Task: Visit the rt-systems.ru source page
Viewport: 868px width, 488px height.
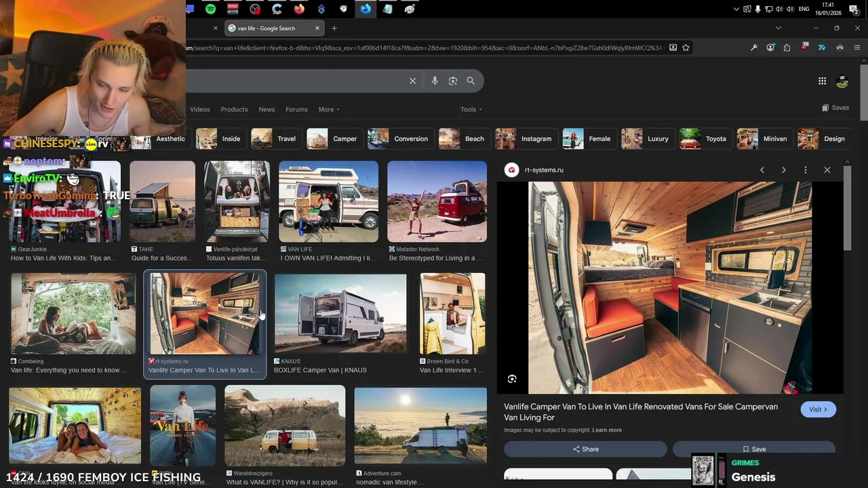Action: pos(818,409)
